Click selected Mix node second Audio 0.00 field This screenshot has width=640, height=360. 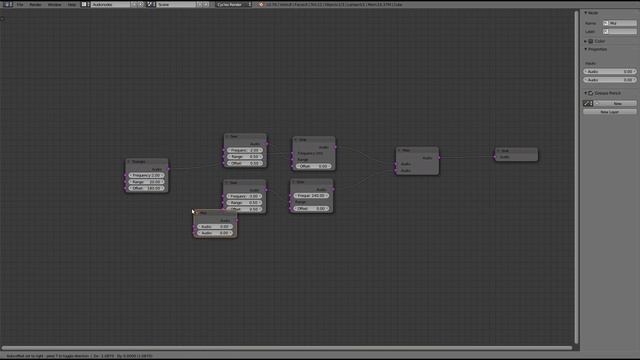point(215,233)
